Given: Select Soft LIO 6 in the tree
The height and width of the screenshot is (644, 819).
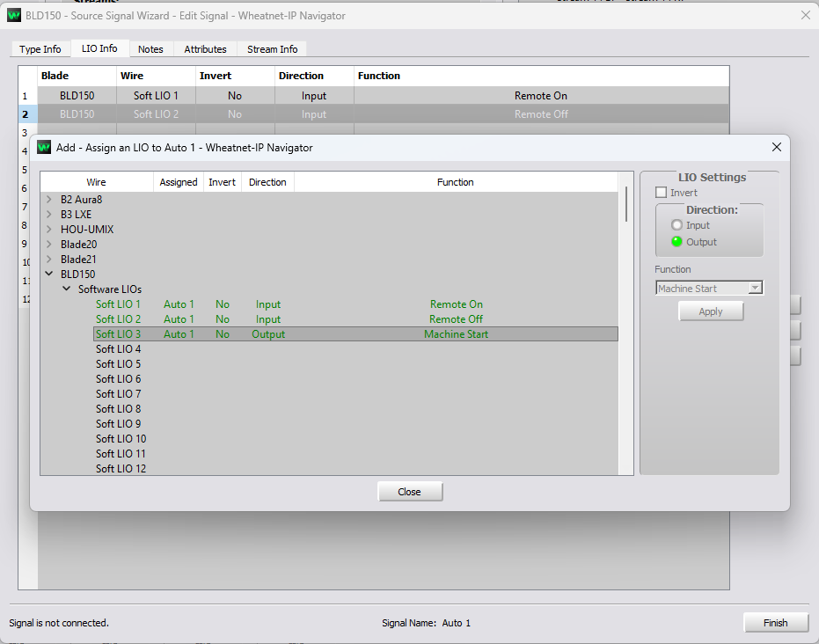Looking at the screenshot, I should (x=118, y=379).
